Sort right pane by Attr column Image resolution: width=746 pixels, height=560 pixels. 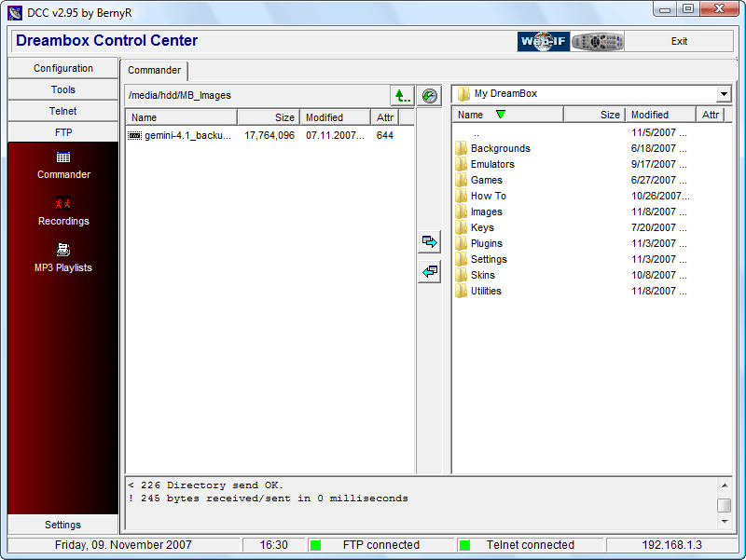(x=711, y=115)
